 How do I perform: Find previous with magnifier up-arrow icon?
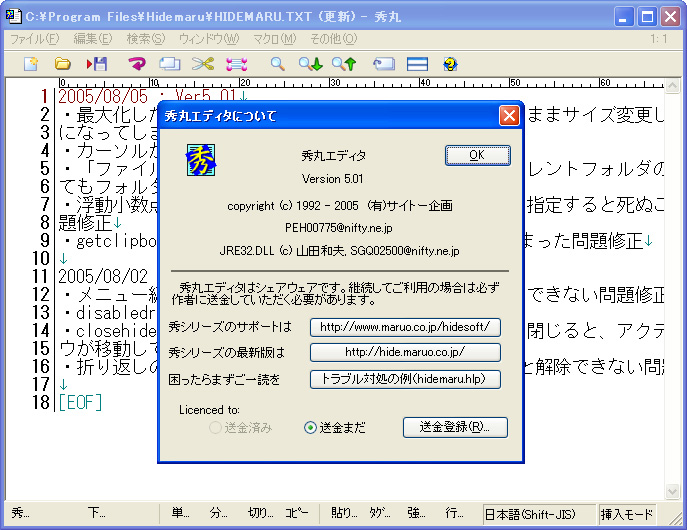tap(344, 64)
